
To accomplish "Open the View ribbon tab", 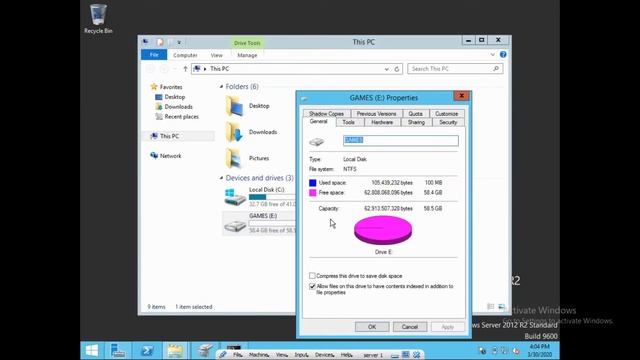I will point(216,55).
